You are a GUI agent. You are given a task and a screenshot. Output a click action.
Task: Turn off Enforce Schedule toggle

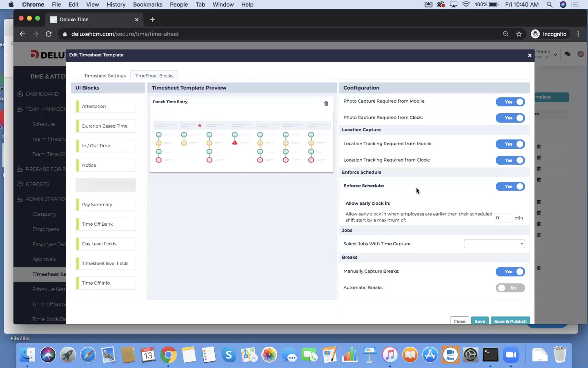[510, 186]
